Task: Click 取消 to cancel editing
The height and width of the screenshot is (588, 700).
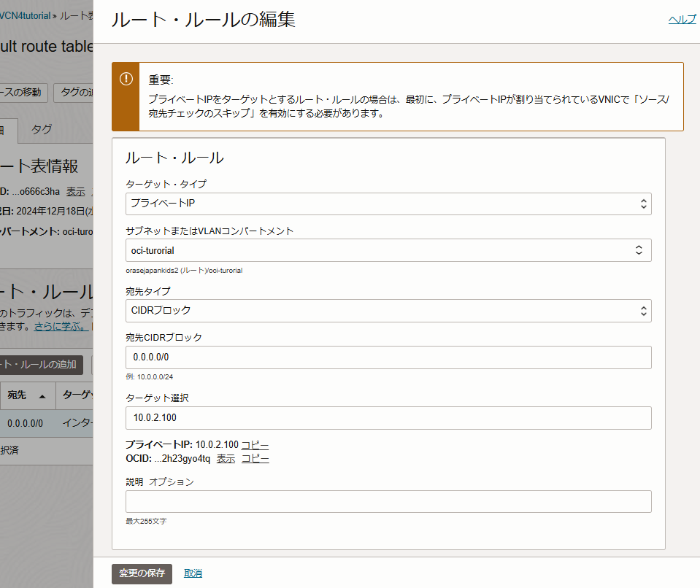Action: pyautogui.click(x=193, y=573)
